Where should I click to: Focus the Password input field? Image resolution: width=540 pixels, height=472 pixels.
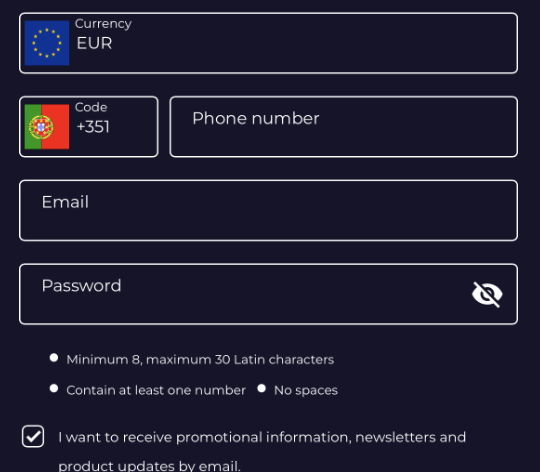[x=268, y=294]
